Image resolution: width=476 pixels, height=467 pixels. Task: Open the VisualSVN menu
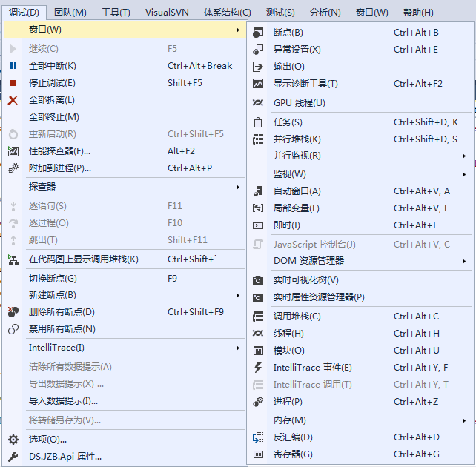[167, 13]
